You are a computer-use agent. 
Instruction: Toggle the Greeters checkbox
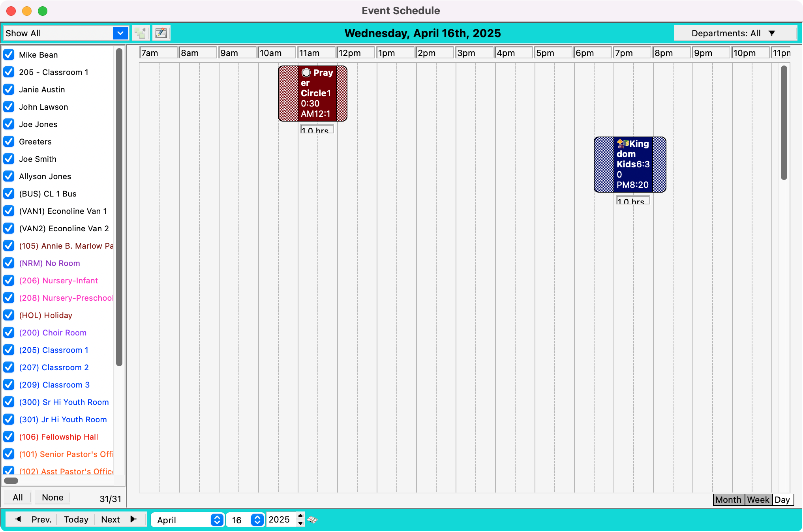(9, 142)
